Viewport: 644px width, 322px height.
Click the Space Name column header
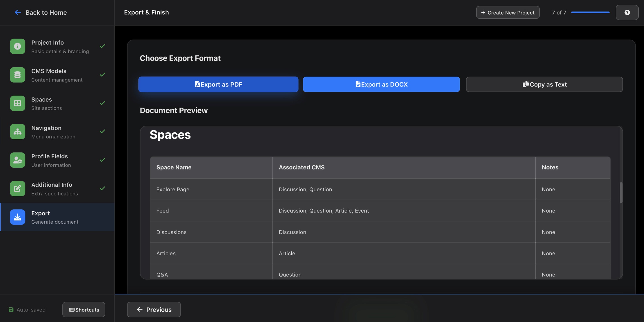211,167
